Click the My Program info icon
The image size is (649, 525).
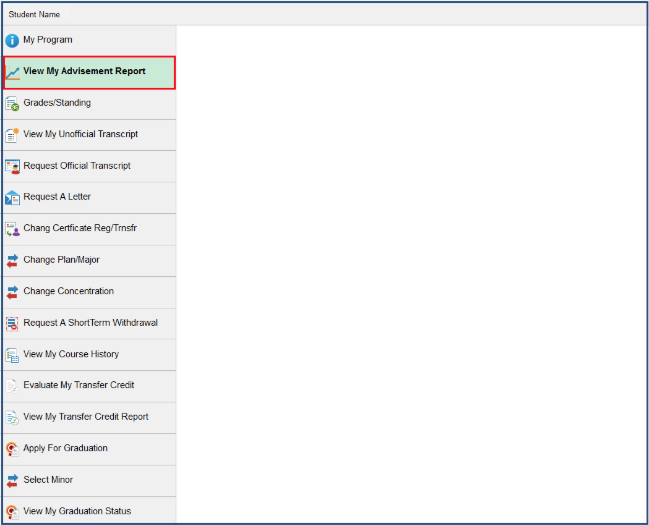pyautogui.click(x=13, y=41)
